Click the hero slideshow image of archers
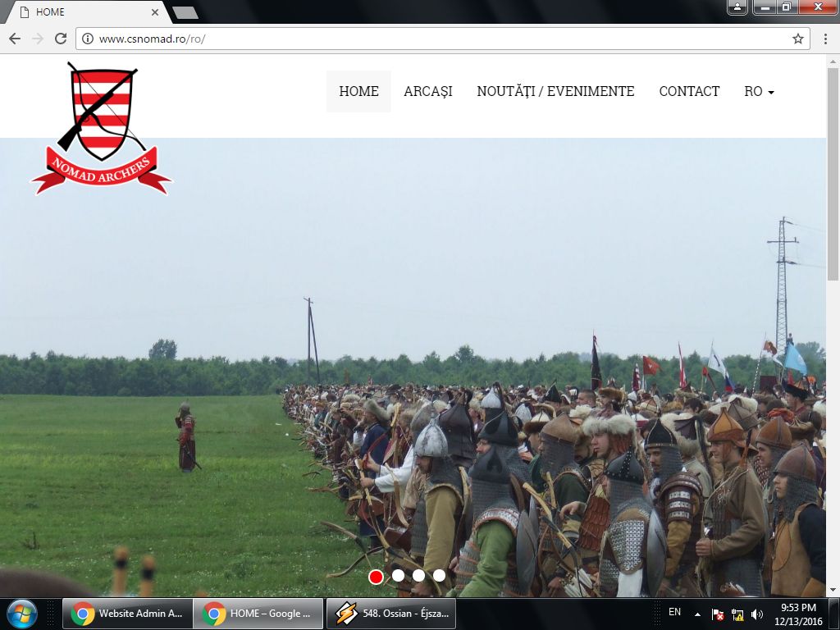This screenshot has width=840, height=630. tap(413, 367)
